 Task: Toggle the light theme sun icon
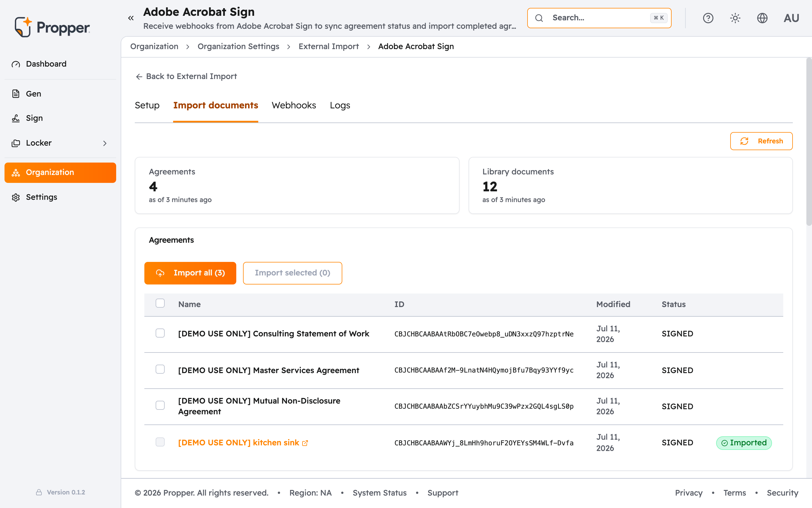click(x=735, y=18)
